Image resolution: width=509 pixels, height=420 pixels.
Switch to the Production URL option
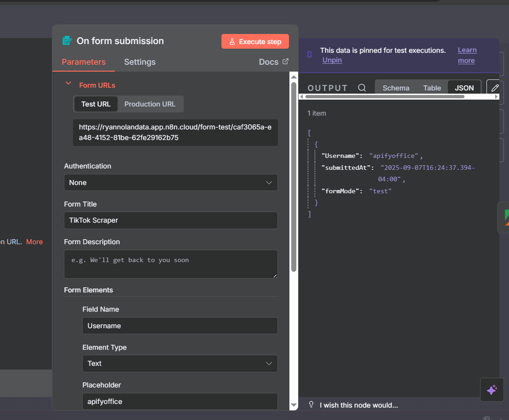coord(150,104)
